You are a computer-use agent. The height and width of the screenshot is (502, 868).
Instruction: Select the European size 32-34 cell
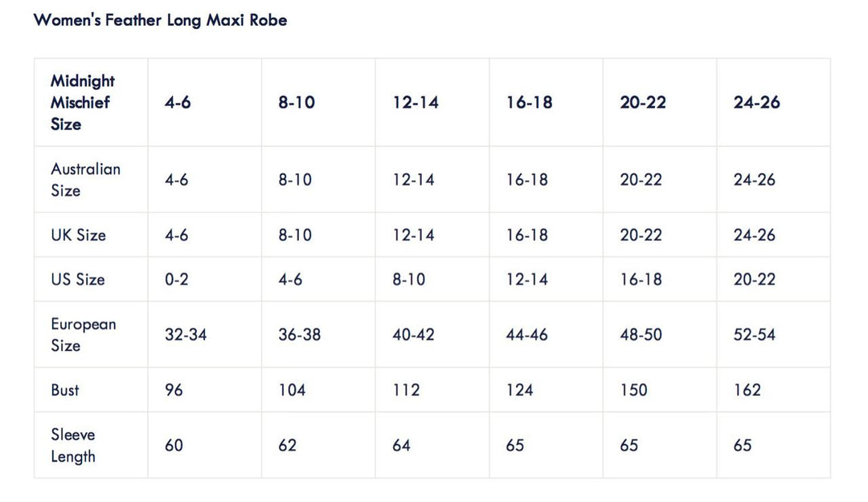point(205,335)
